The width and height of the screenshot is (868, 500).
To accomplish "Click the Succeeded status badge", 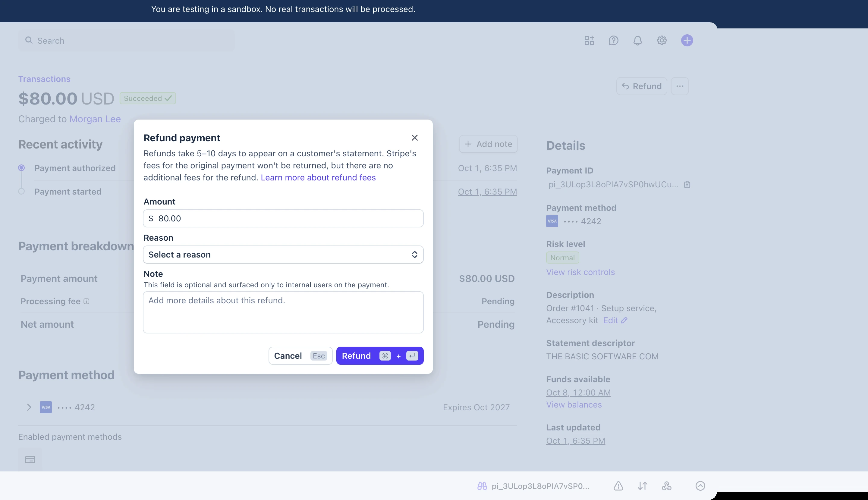I will [148, 98].
